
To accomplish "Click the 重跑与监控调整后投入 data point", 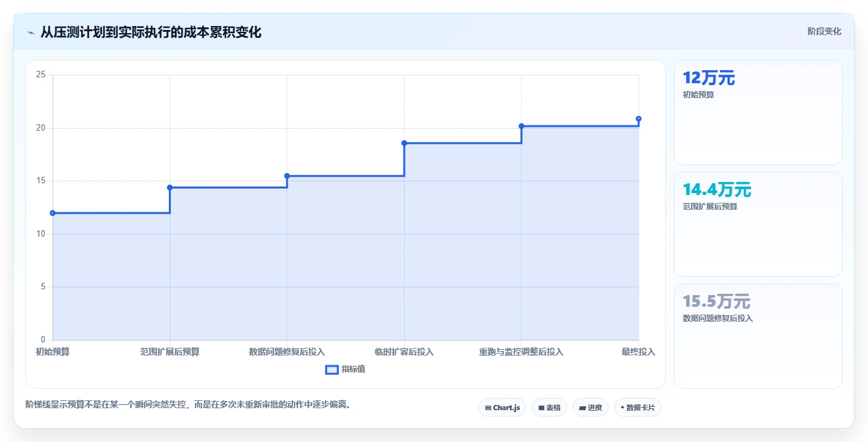I will (521, 126).
